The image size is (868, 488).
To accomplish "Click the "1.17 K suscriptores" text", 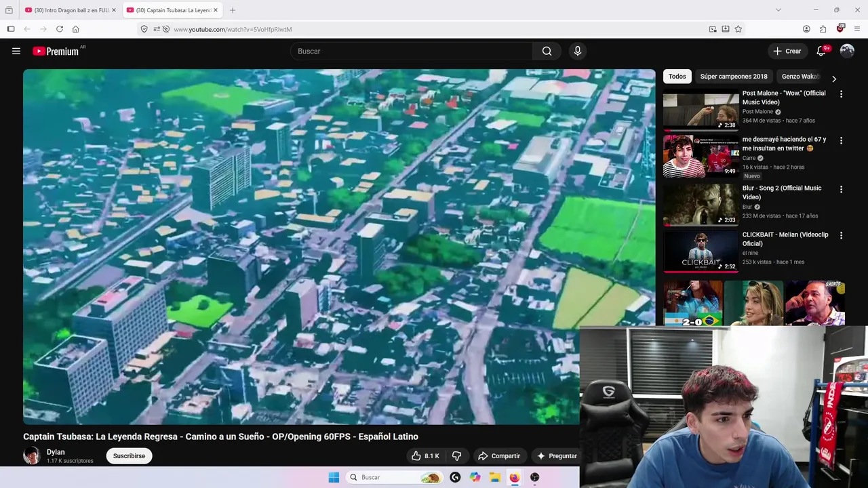I will [70, 461].
